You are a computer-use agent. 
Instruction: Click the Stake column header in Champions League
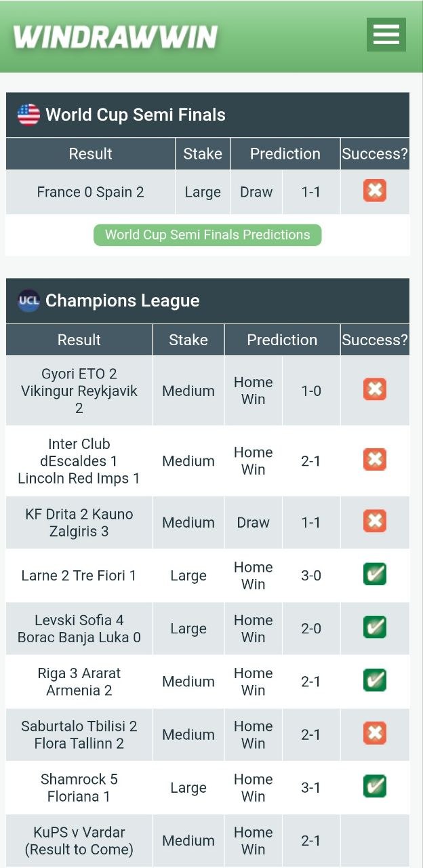[188, 340]
